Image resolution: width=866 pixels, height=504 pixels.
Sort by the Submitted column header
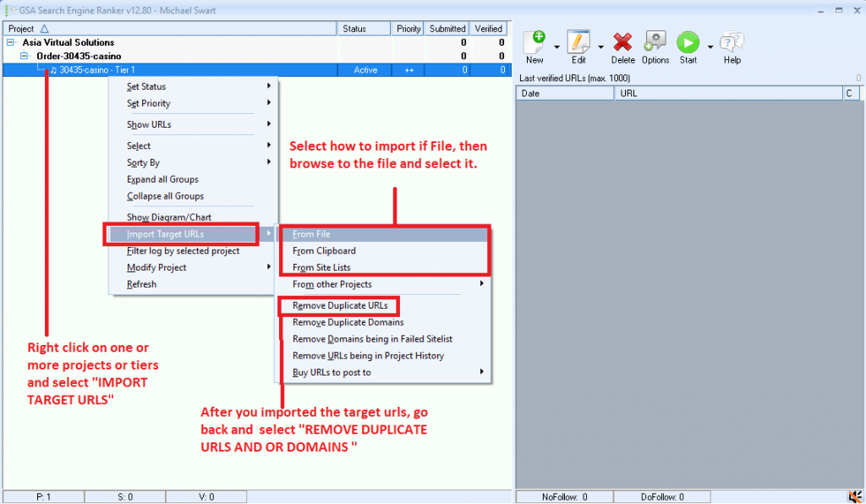click(447, 29)
